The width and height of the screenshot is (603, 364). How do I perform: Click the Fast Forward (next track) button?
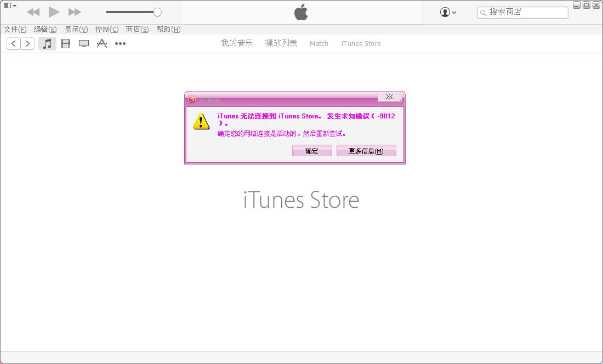75,12
